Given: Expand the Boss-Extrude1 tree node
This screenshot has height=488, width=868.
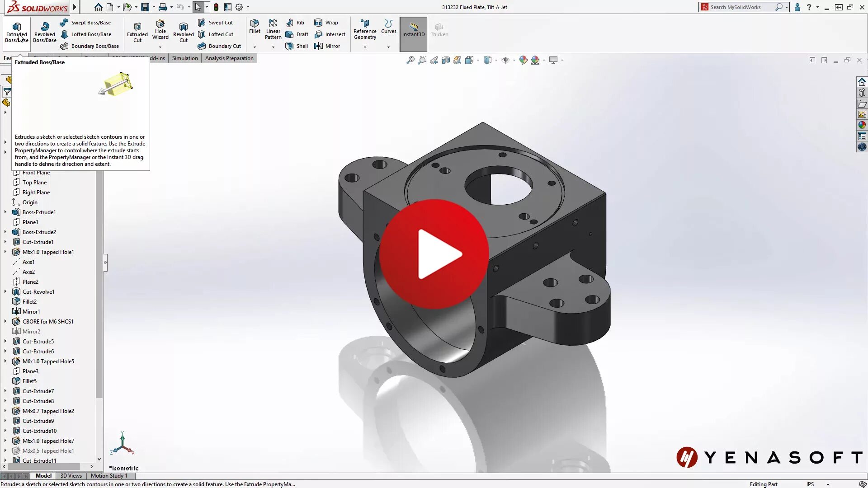Looking at the screenshot, I should pos(5,212).
